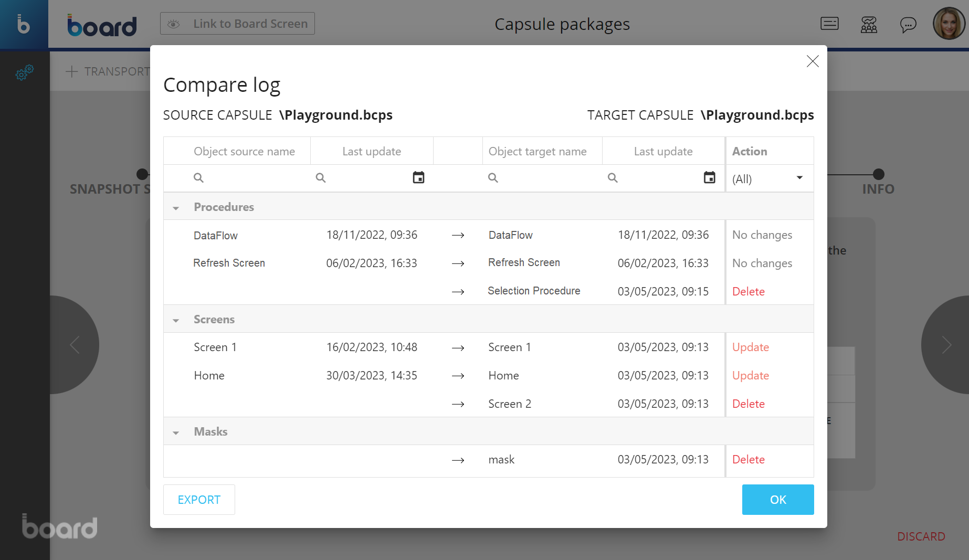Select source Screen 1 entry
The image size is (969, 560).
pos(215,347)
